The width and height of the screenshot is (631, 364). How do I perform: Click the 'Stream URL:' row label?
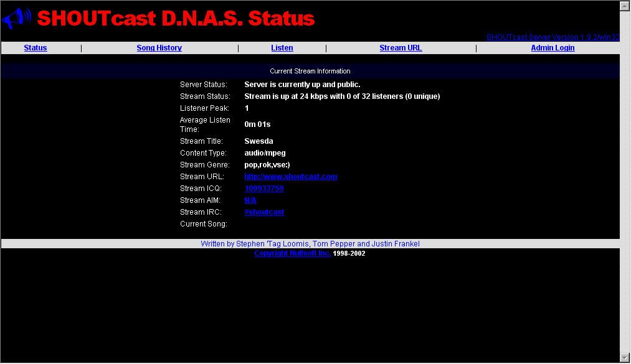pyautogui.click(x=202, y=177)
